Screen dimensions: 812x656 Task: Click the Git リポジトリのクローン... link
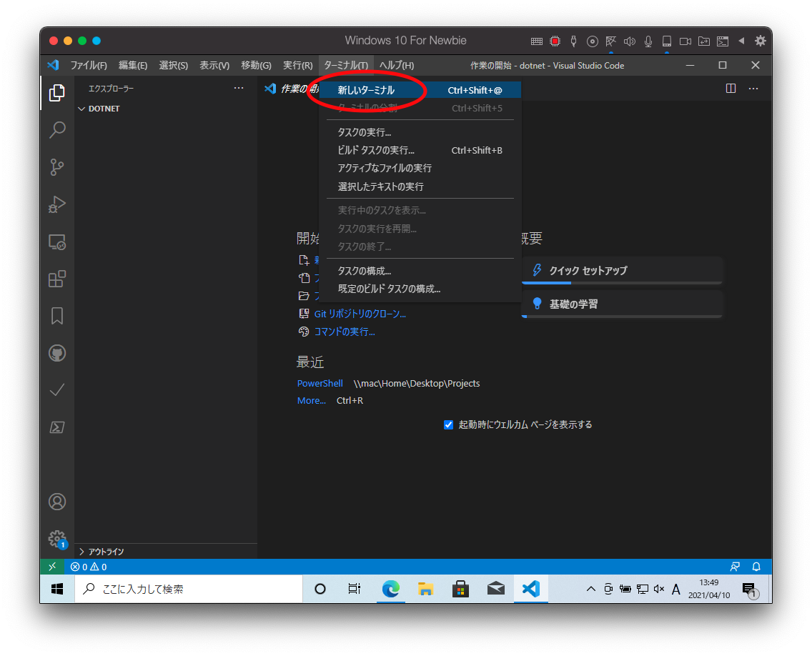360,314
